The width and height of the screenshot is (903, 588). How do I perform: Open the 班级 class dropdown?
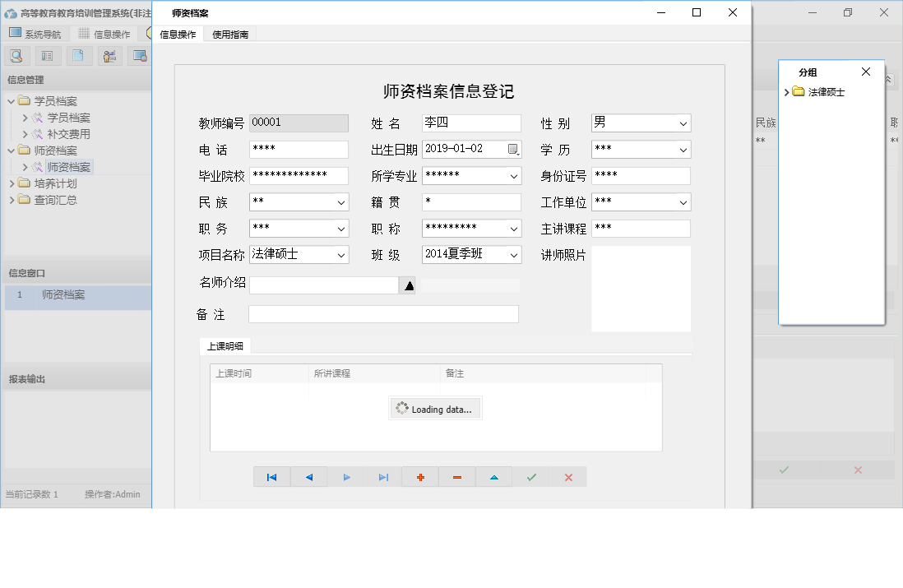click(513, 254)
